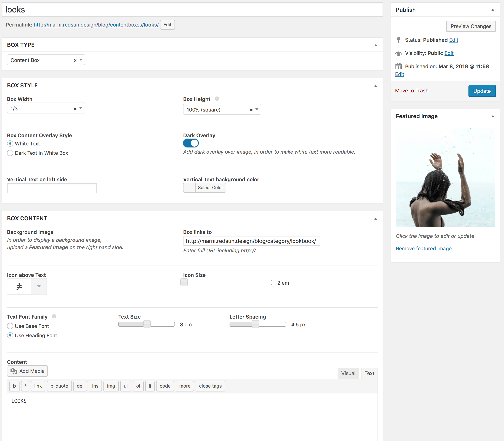
Task: Click the Icon Size slider handle
Action: tap(184, 282)
